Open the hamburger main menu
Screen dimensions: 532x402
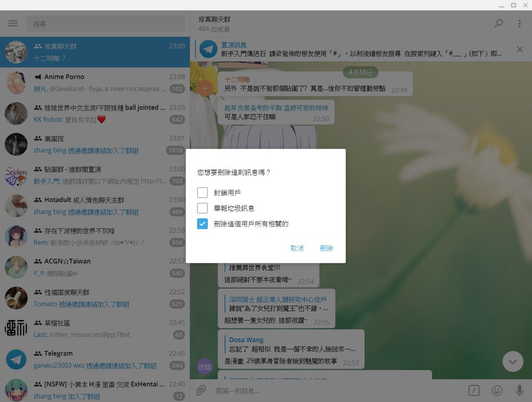[x=13, y=24]
